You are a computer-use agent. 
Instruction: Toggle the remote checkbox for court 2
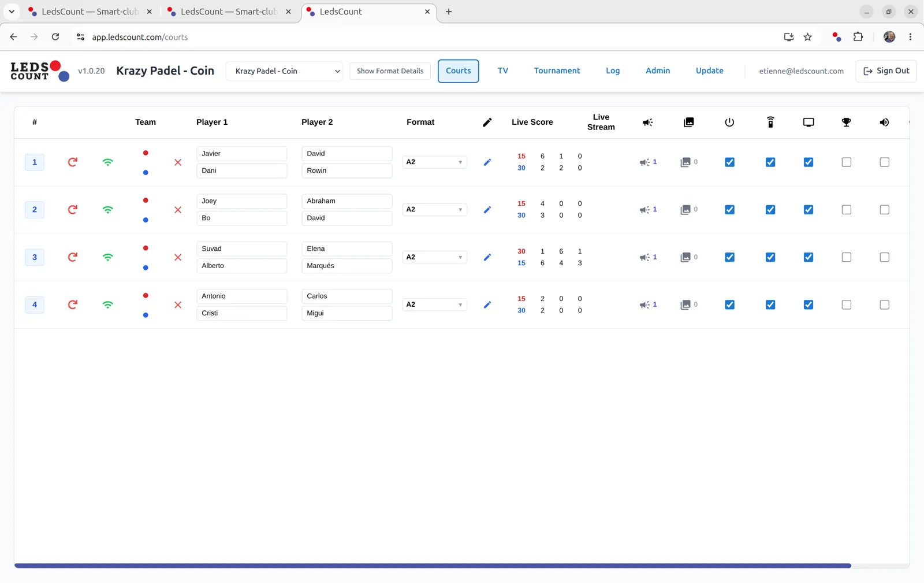coord(770,210)
